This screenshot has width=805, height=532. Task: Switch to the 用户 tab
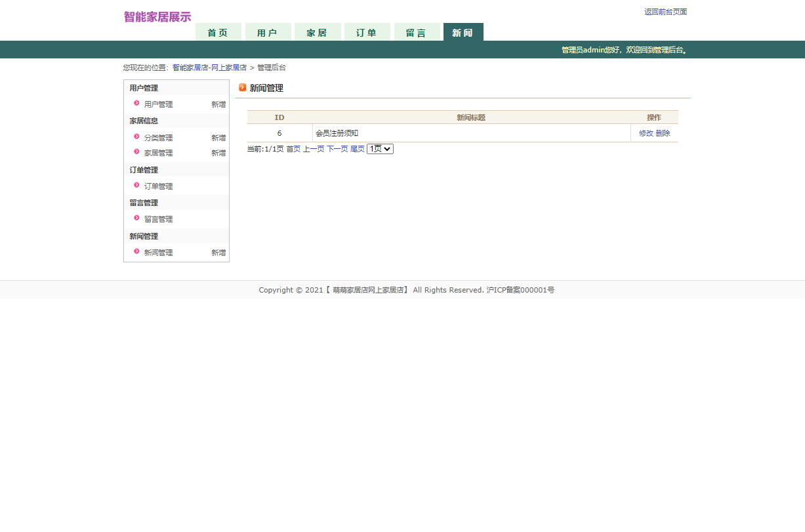click(x=268, y=31)
